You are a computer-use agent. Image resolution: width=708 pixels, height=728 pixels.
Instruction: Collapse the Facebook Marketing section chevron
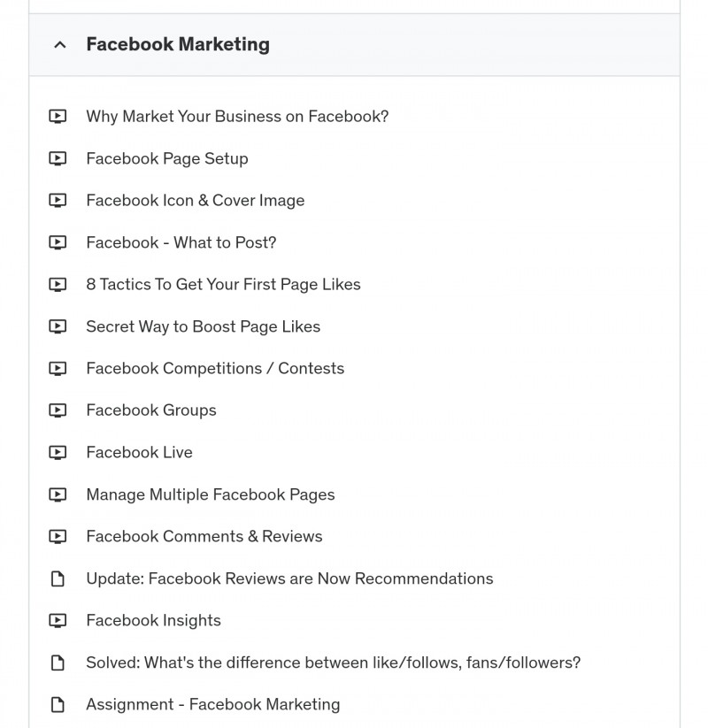point(60,45)
